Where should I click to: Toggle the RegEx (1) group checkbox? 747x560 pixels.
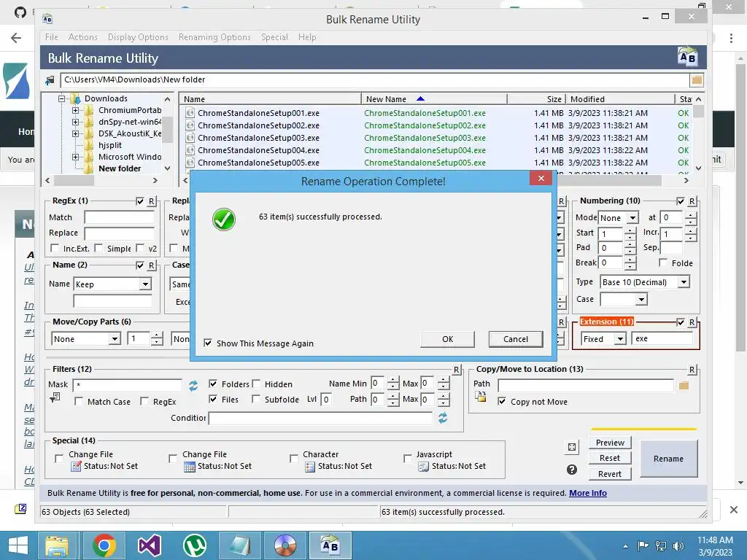140,201
